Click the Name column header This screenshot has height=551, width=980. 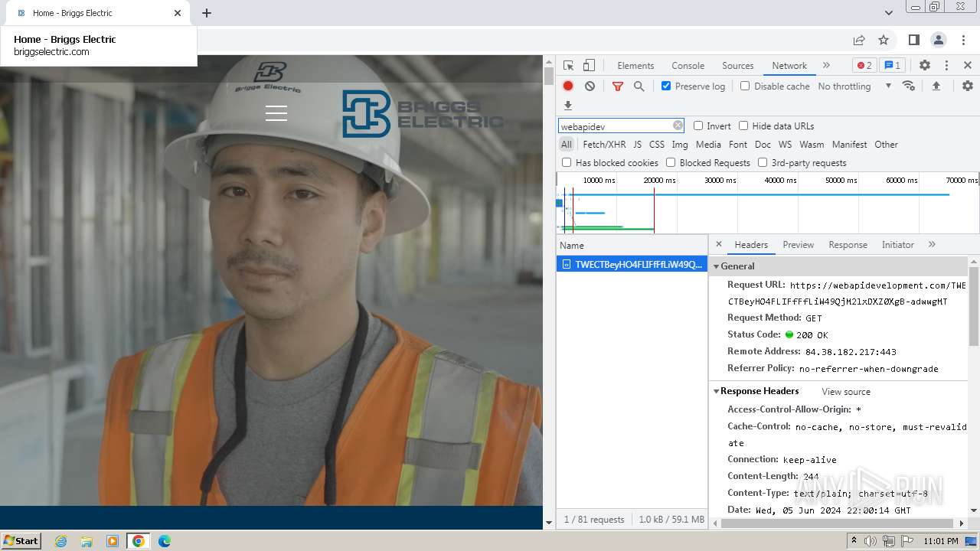point(632,246)
